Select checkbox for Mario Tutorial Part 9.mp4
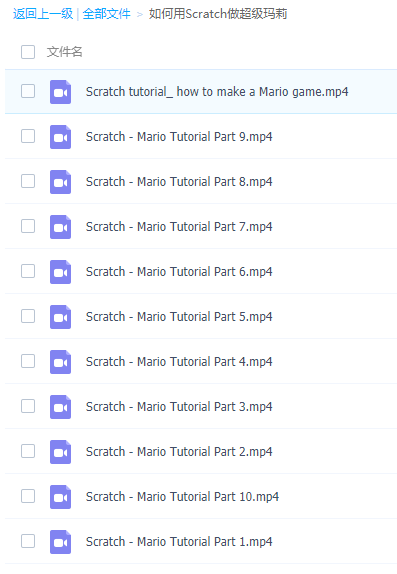397x574 pixels. pyautogui.click(x=28, y=136)
